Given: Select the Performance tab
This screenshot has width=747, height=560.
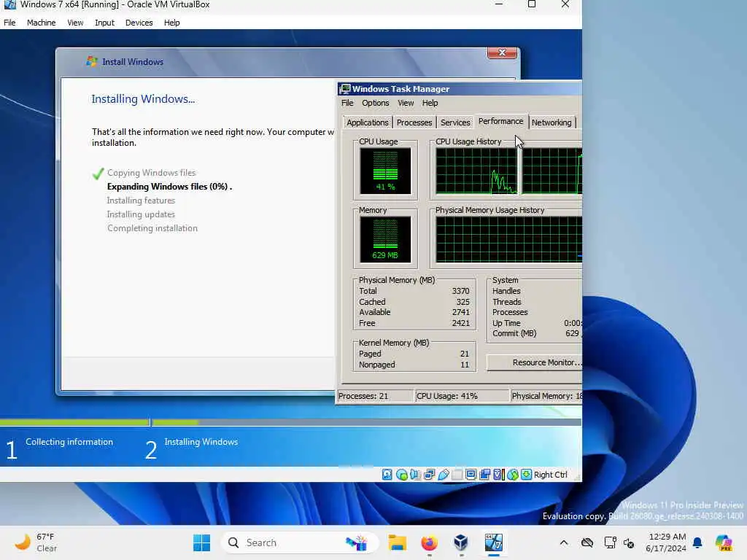Looking at the screenshot, I should pyautogui.click(x=500, y=122).
